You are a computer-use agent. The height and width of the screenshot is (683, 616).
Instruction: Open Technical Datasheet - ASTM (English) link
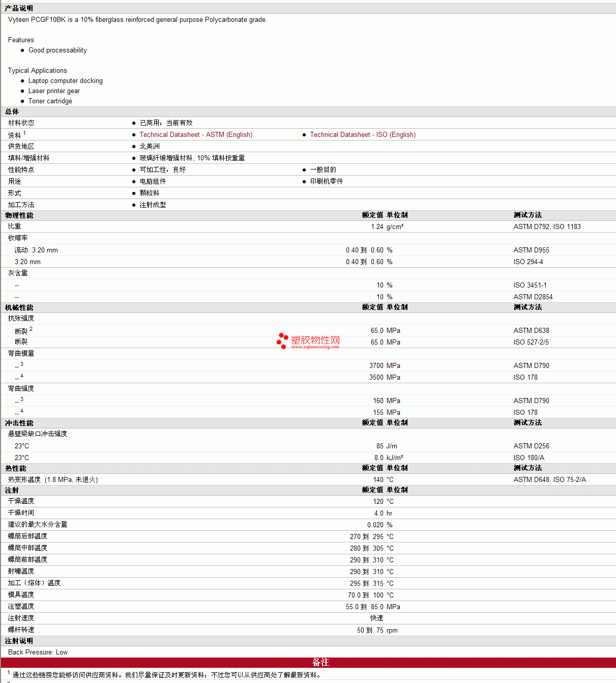(196, 135)
